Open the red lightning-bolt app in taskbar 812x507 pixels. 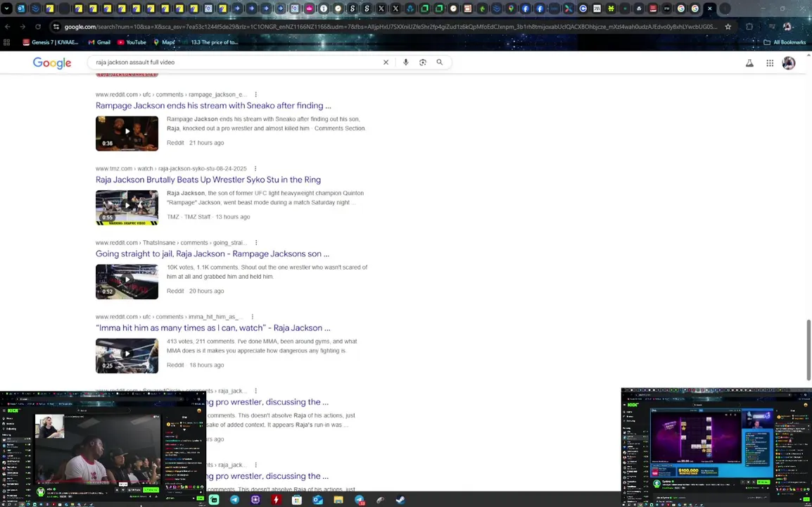coord(276,500)
